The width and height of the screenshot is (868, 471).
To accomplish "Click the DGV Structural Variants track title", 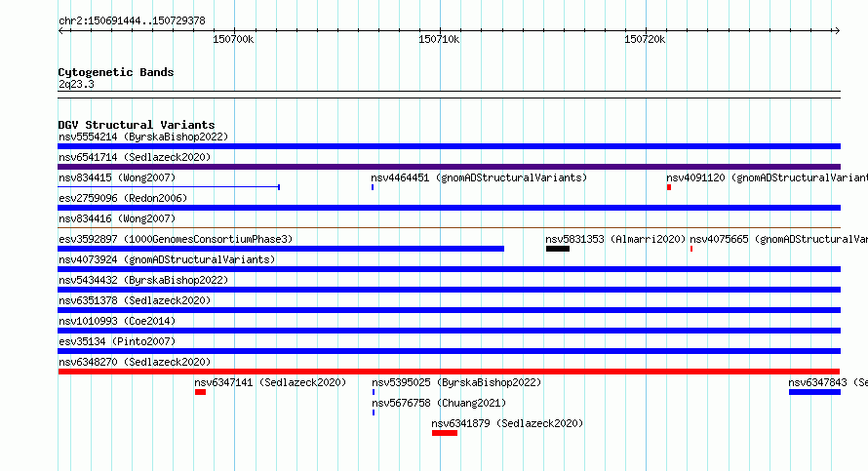I will pos(137,125).
